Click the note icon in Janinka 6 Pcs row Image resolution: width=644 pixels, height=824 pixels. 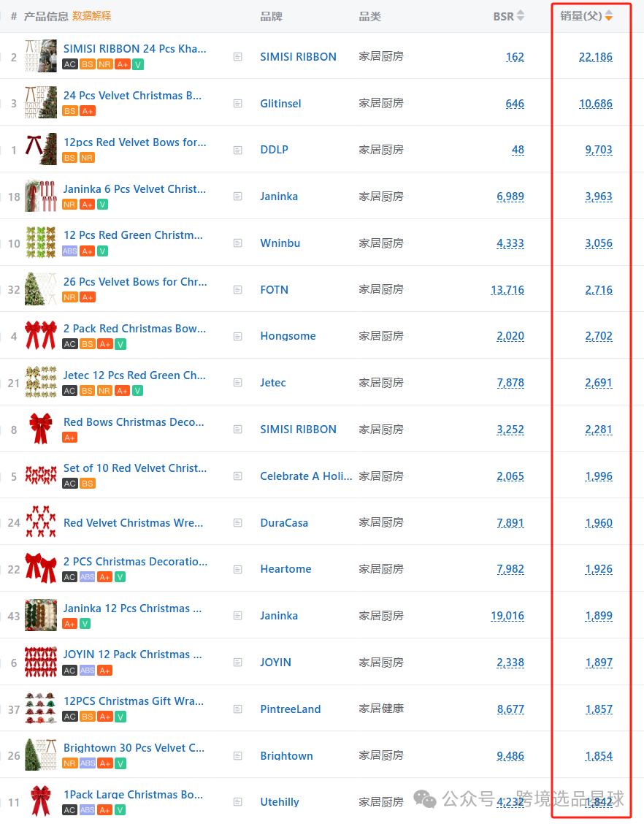click(237, 197)
